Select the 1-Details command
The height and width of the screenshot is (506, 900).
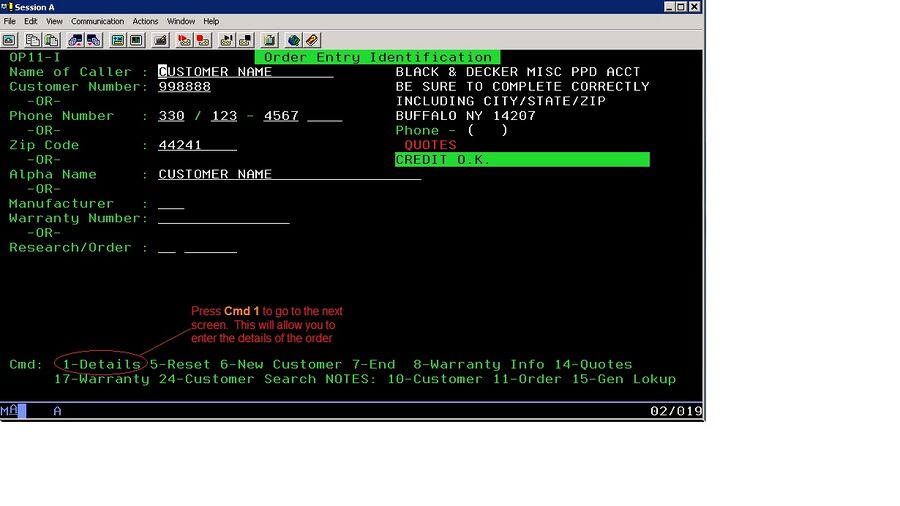(x=100, y=365)
